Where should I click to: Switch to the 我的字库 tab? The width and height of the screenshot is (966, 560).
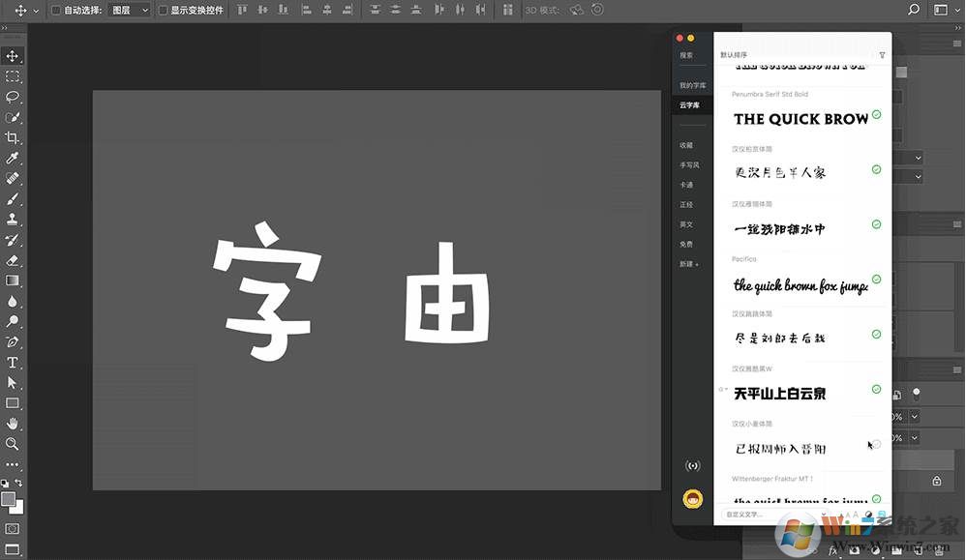tap(692, 86)
